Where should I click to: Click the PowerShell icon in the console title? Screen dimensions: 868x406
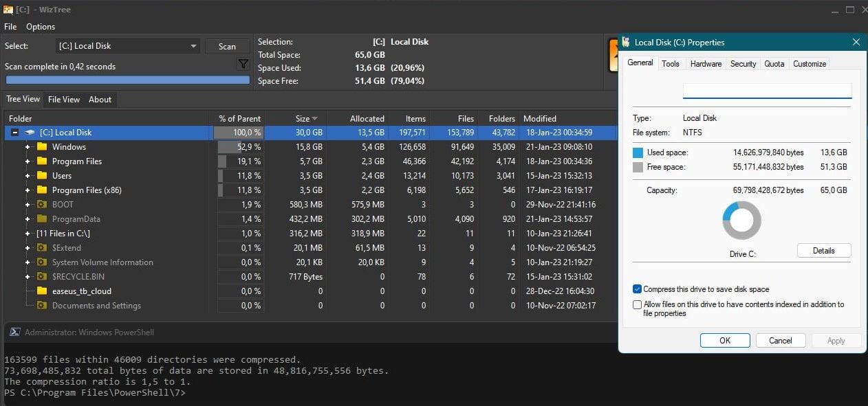(x=14, y=332)
